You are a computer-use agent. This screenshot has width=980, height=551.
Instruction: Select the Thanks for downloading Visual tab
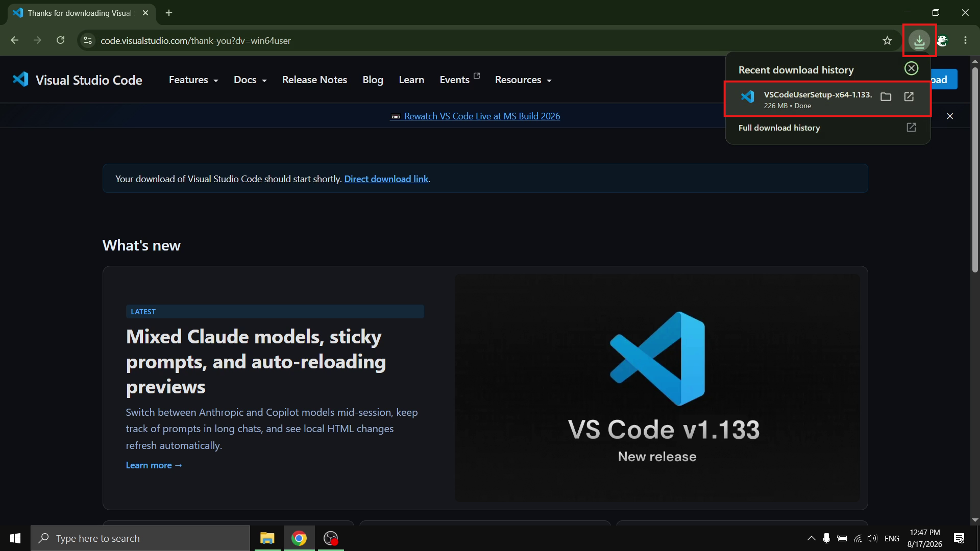(x=82, y=13)
